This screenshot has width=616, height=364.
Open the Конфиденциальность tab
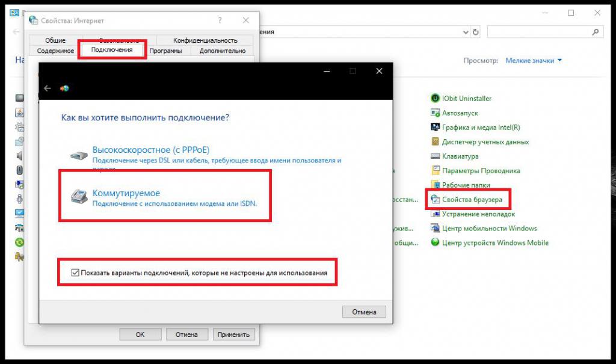tap(205, 40)
